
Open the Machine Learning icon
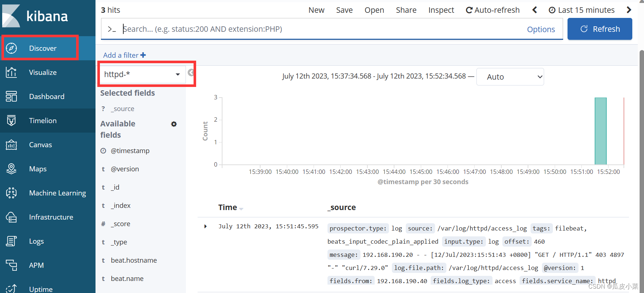[x=11, y=193]
